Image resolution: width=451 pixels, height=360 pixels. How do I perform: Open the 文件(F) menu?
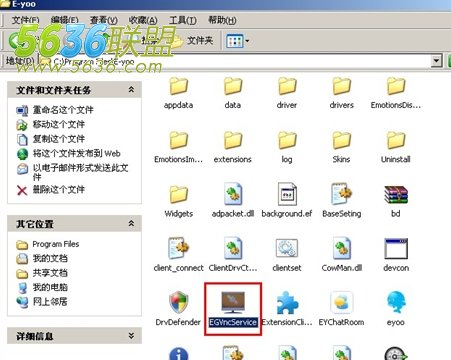(25, 20)
